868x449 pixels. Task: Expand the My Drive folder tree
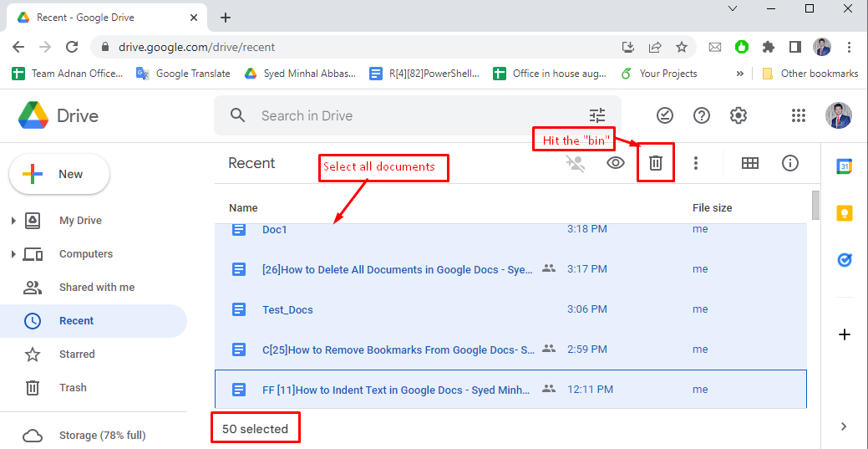click(x=13, y=221)
